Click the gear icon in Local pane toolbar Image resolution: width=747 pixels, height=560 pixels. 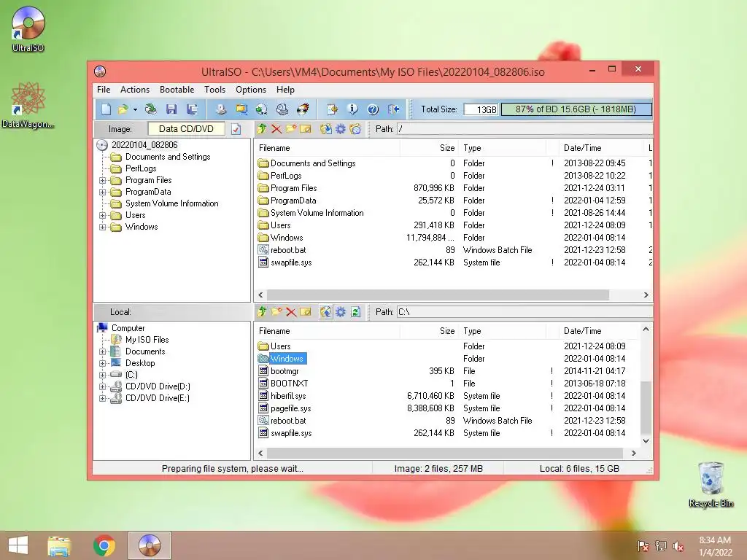point(341,312)
